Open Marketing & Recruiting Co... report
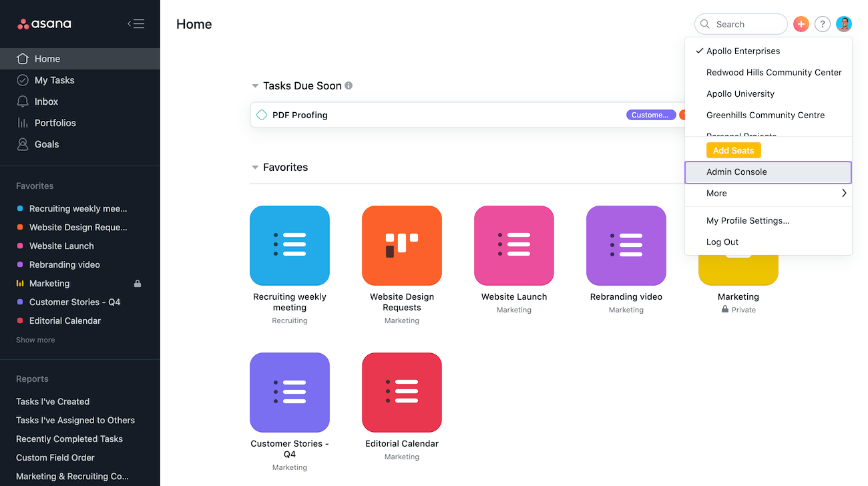The height and width of the screenshot is (486, 868). pyautogui.click(x=72, y=476)
